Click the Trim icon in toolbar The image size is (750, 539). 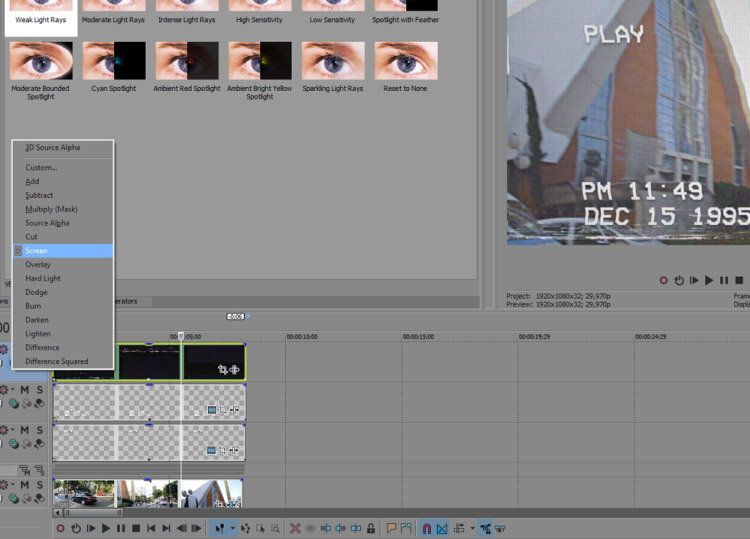click(x=310, y=528)
